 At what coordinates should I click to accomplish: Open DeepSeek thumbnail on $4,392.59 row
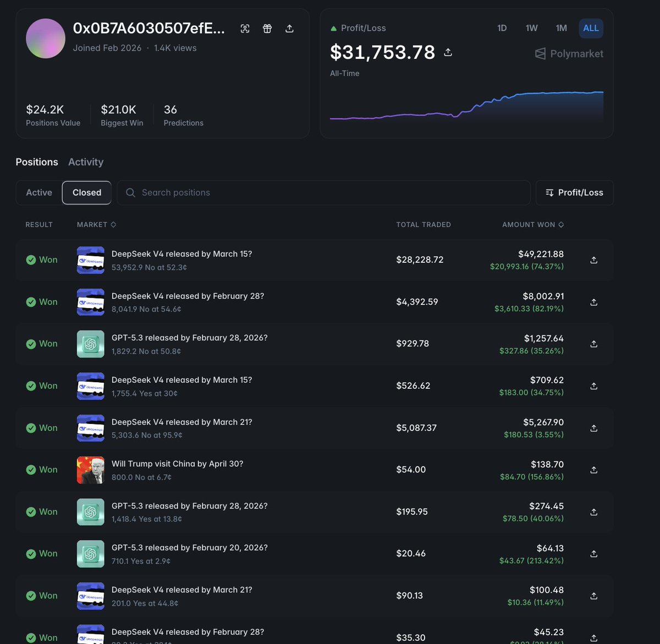coord(91,302)
